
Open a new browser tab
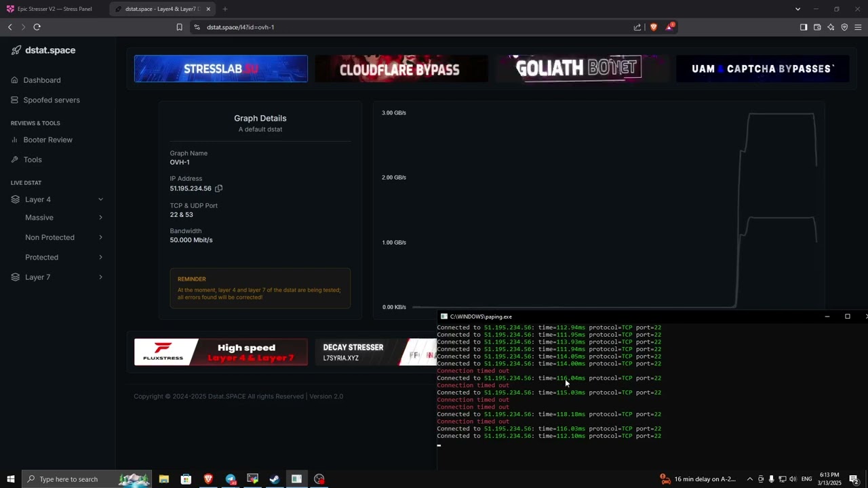[x=225, y=9]
